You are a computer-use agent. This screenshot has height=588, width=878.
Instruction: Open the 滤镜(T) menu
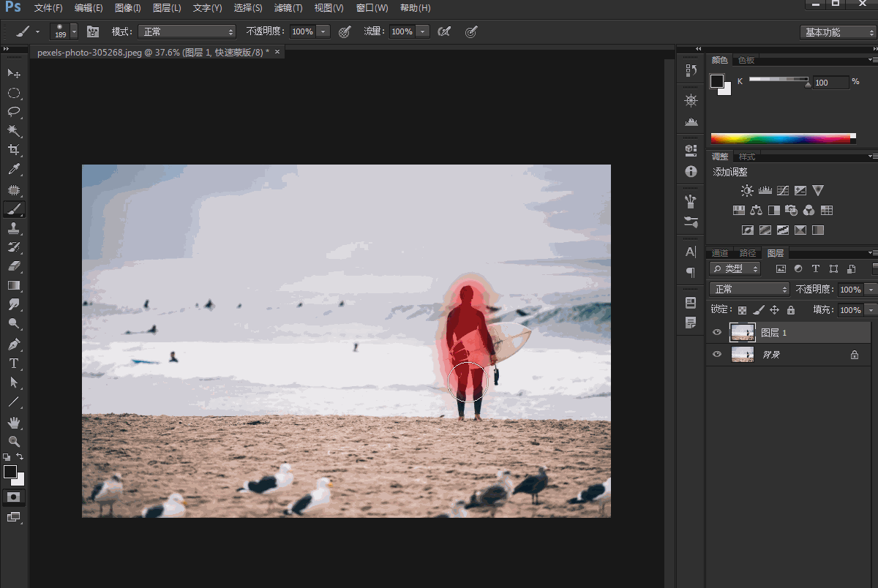click(x=288, y=8)
